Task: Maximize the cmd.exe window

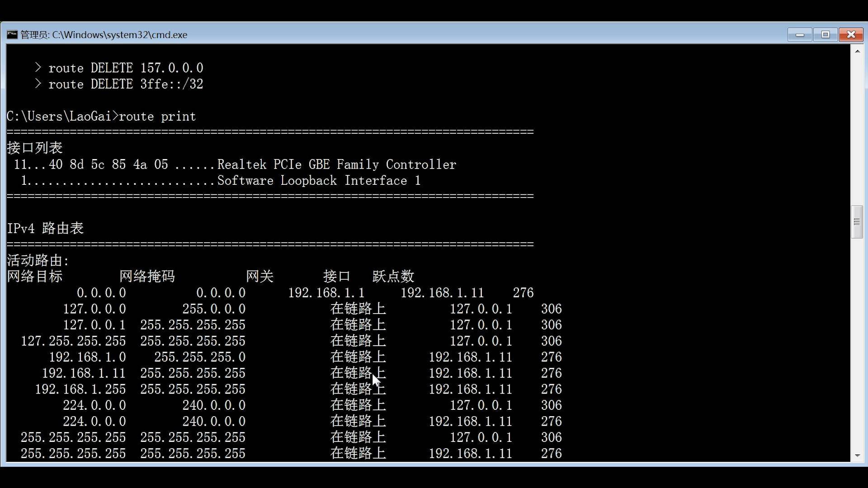Action: coord(826,35)
